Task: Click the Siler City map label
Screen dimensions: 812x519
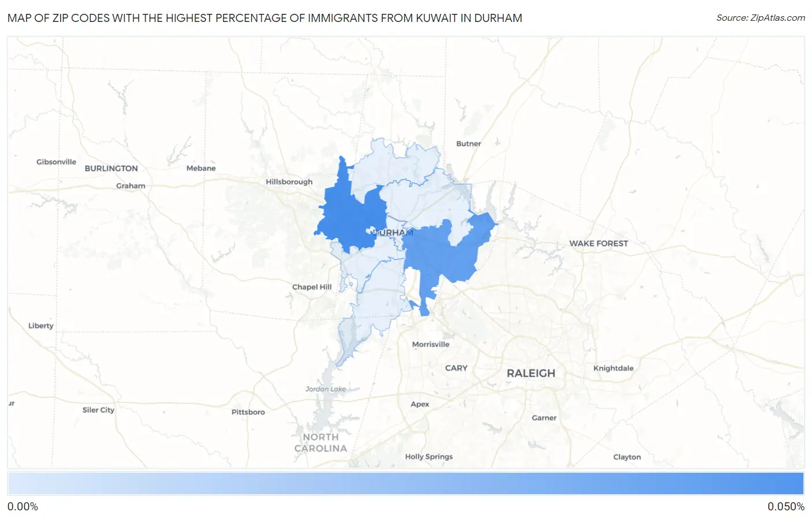Action: tap(98, 410)
